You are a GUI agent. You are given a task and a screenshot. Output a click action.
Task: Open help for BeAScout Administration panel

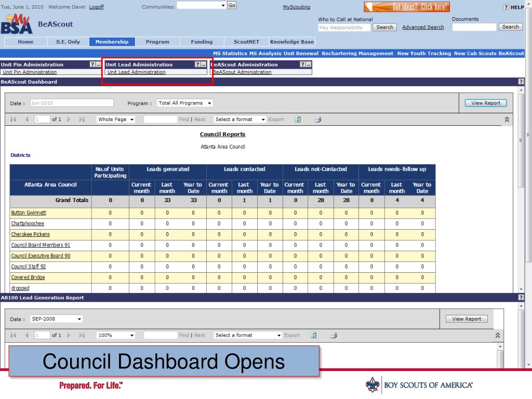tap(303, 64)
